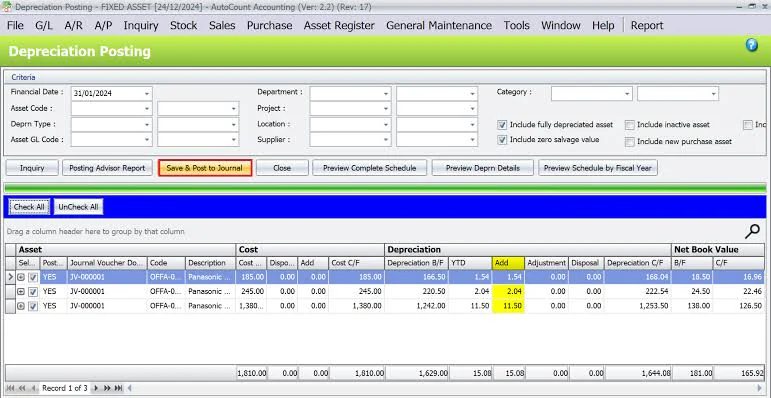Enable Include new purchase asset

(x=629, y=142)
